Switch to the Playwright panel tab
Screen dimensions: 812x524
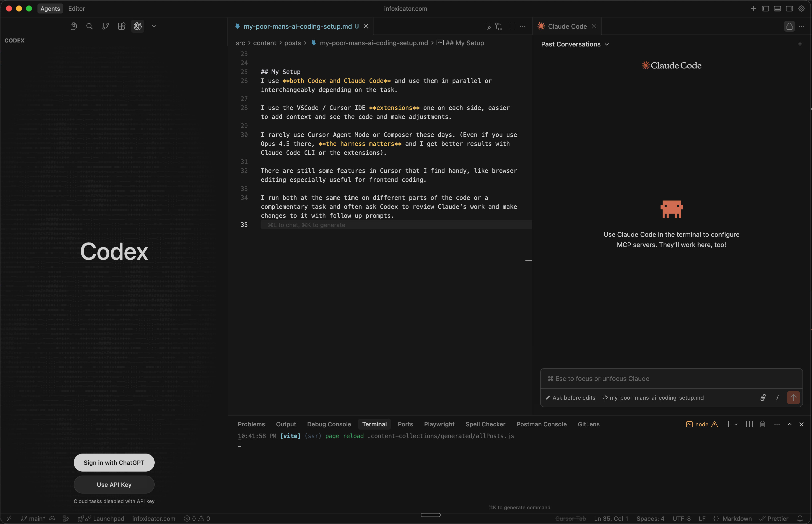pos(439,424)
